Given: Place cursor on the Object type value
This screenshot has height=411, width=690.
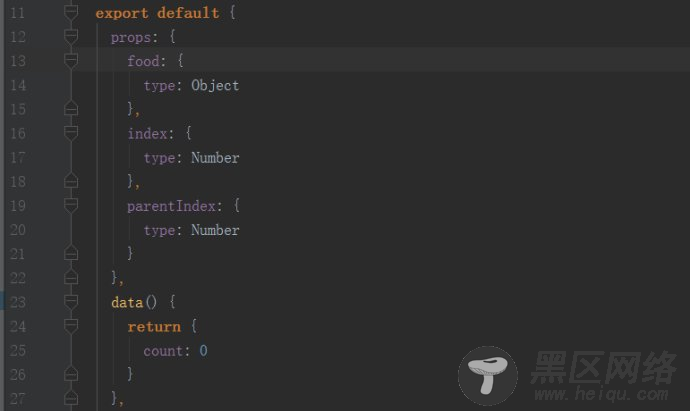Looking at the screenshot, I should (215, 85).
